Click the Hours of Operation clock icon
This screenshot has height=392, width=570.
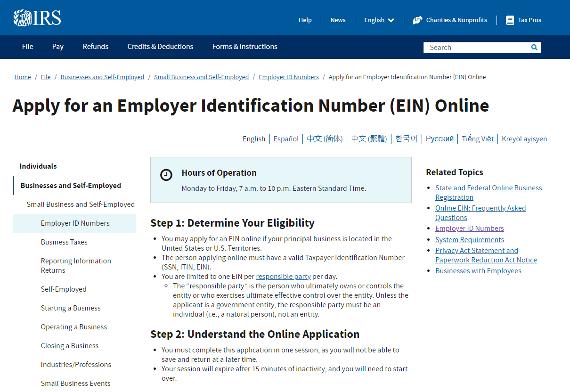(x=166, y=175)
